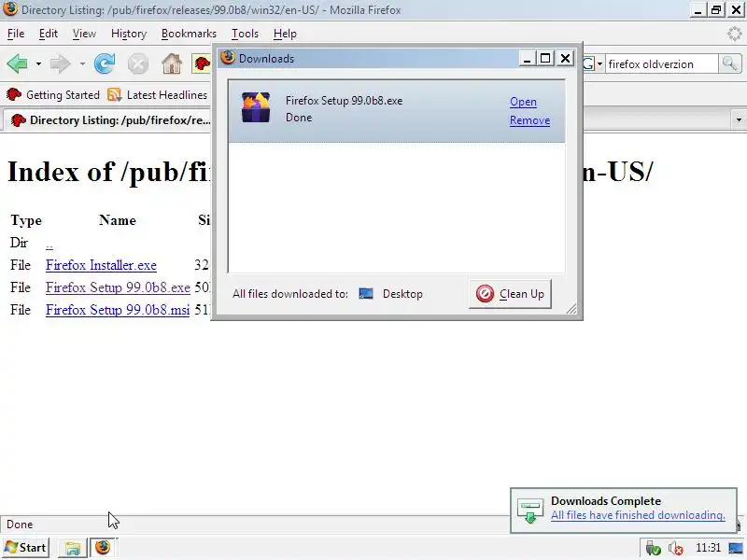This screenshot has width=747, height=560.
Task: Open the search engine chooser dropdown
Action: tap(599, 63)
